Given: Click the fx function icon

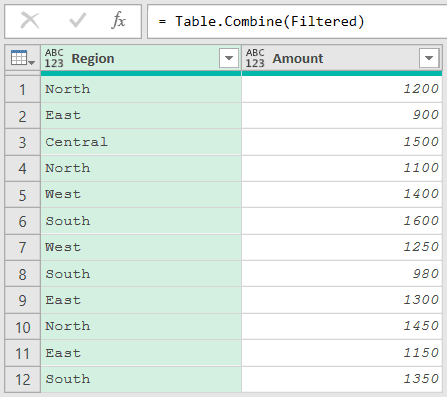Looking at the screenshot, I should [x=118, y=21].
